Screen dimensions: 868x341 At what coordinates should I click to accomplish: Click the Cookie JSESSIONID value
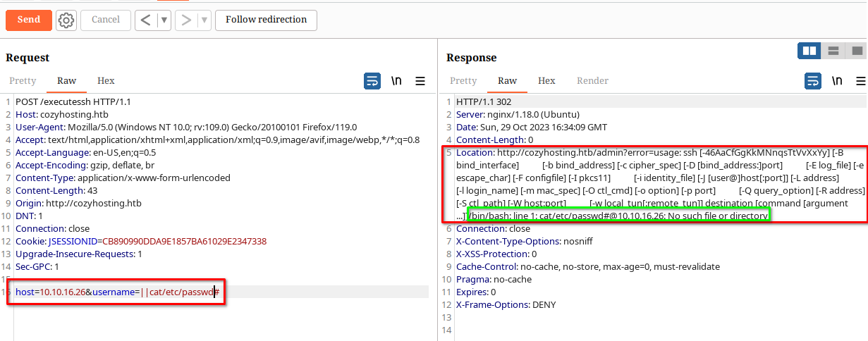pos(184,241)
